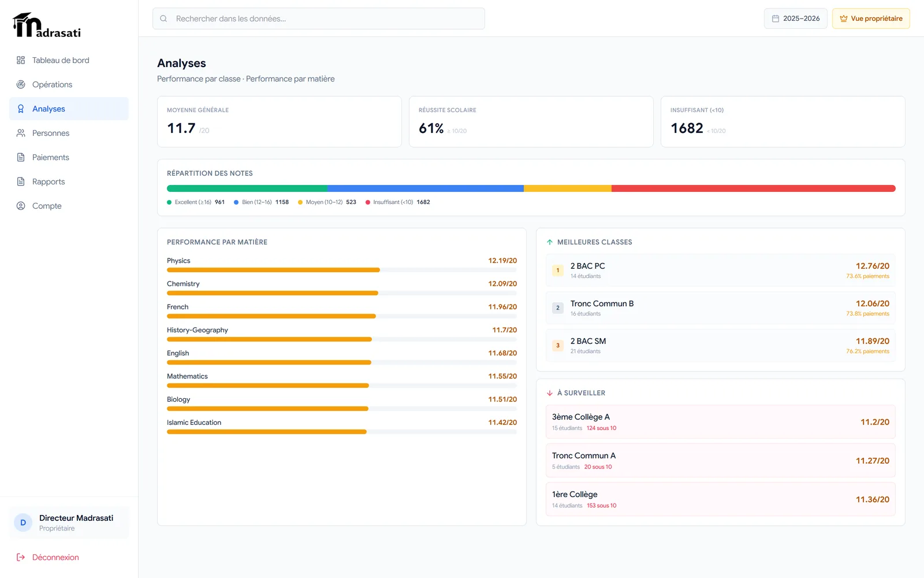Open Rapports from the sidebar

(69, 181)
